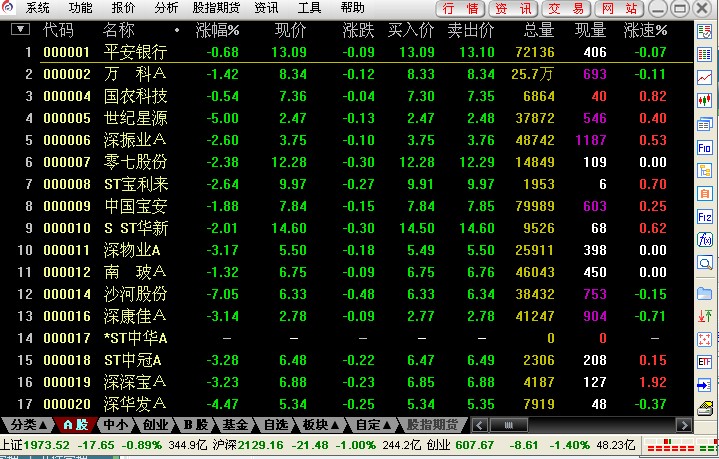Click the F10 company info icon
The width and height of the screenshot is (719, 459).
point(705,148)
